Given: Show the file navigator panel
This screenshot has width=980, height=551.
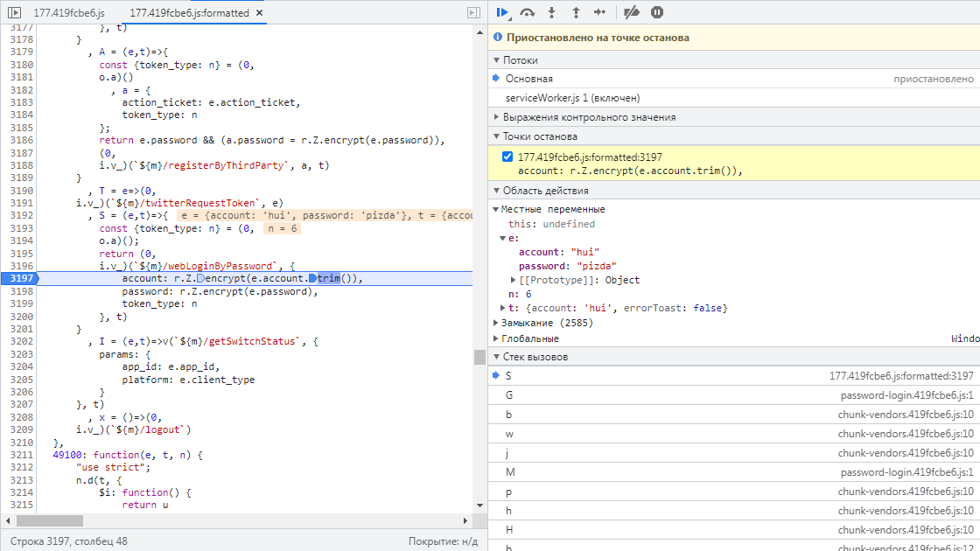Looking at the screenshot, I should tap(15, 13).
